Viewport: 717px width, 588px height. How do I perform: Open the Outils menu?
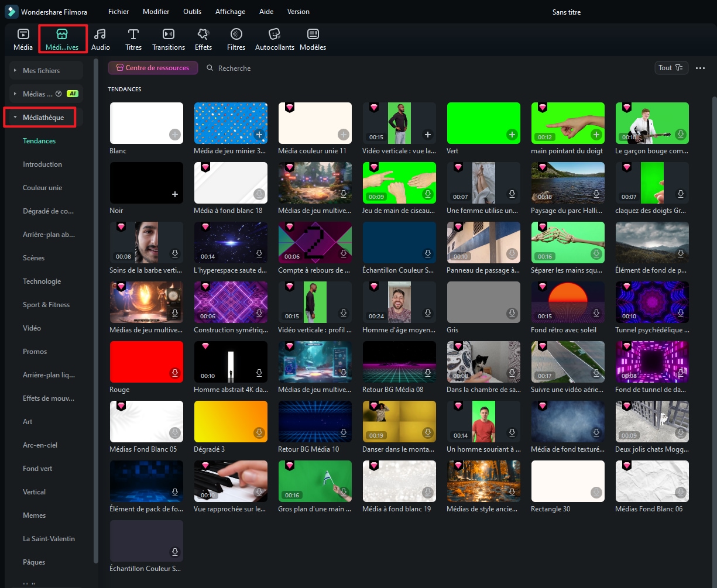192,12
